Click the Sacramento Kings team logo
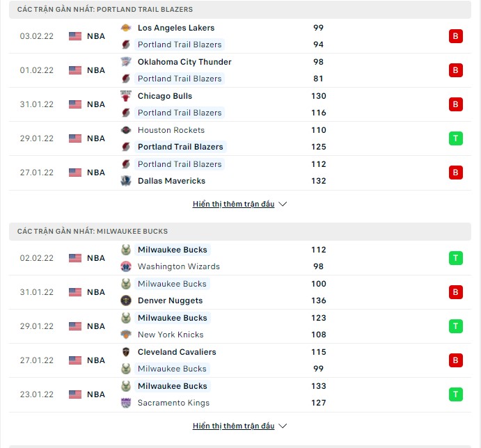Screen dimensions: 481x448 click(125, 403)
